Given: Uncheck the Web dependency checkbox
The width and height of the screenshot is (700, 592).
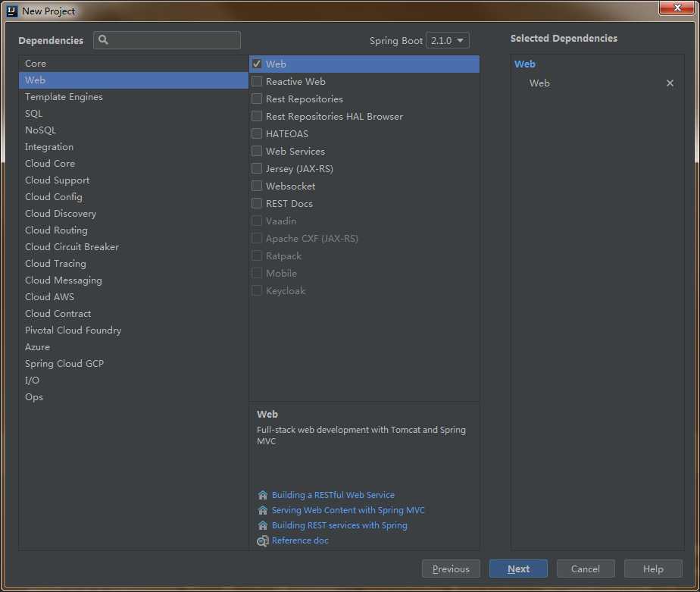Looking at the screenshot, I should (x=257, y=64).
